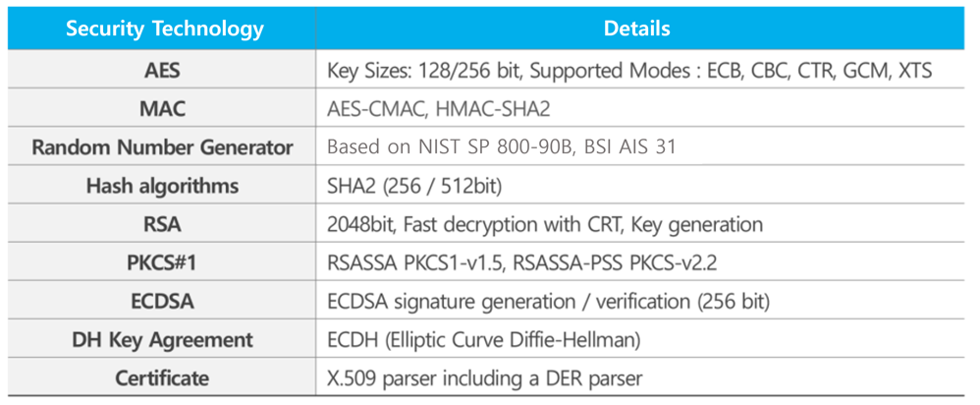The image size is (980, 405).
Task: Select the ECDSA row label
Action: point(162,301)
